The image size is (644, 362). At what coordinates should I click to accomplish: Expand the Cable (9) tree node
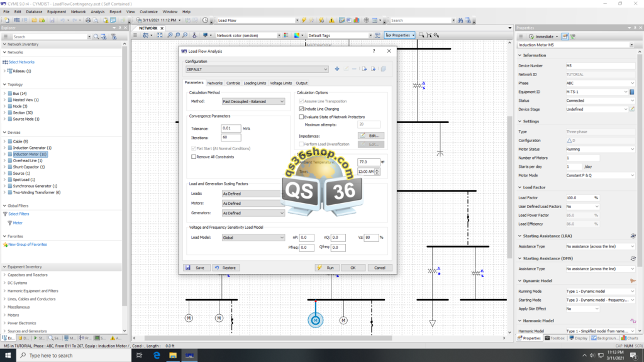click(5, 141)
